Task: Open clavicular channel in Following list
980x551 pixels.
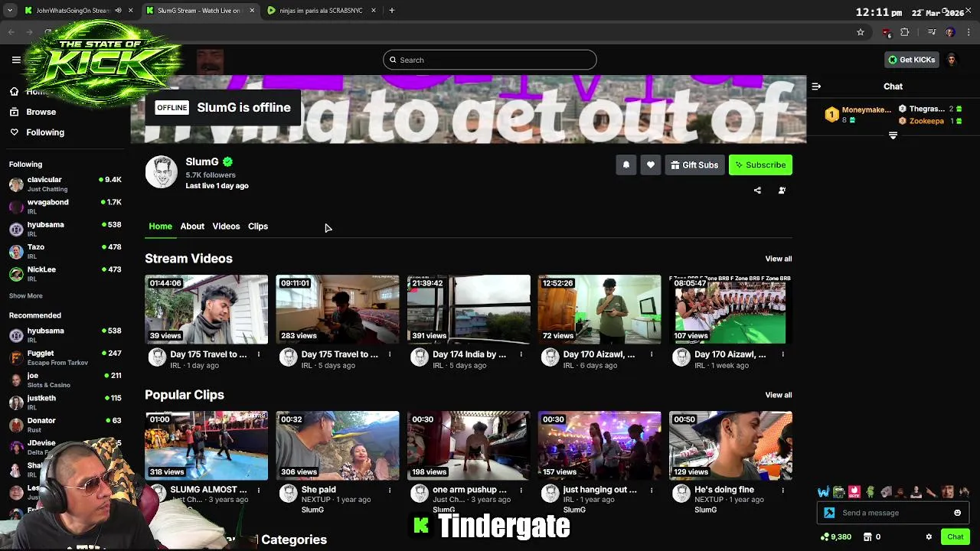Action: click(x=65, y=184)
